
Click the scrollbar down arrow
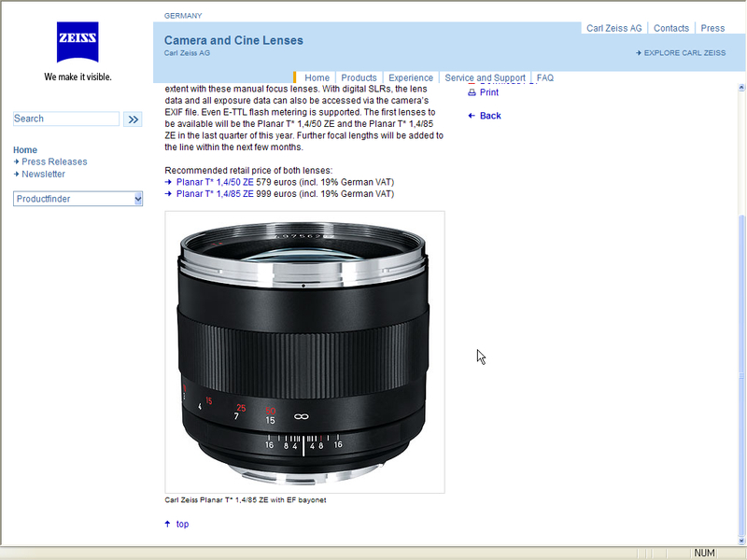point(741,541)
